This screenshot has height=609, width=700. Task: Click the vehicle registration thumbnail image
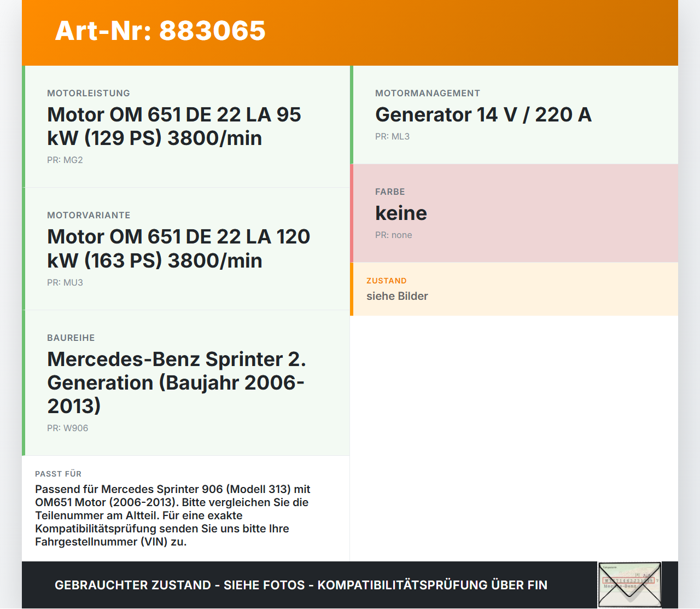tap(629, 585)
